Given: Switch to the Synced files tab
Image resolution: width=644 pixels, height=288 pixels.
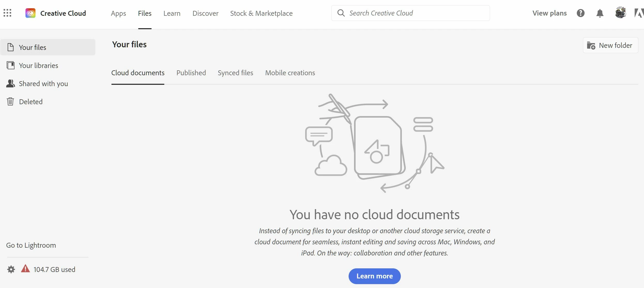Looking at the screenshot, I should click(235, 73).
